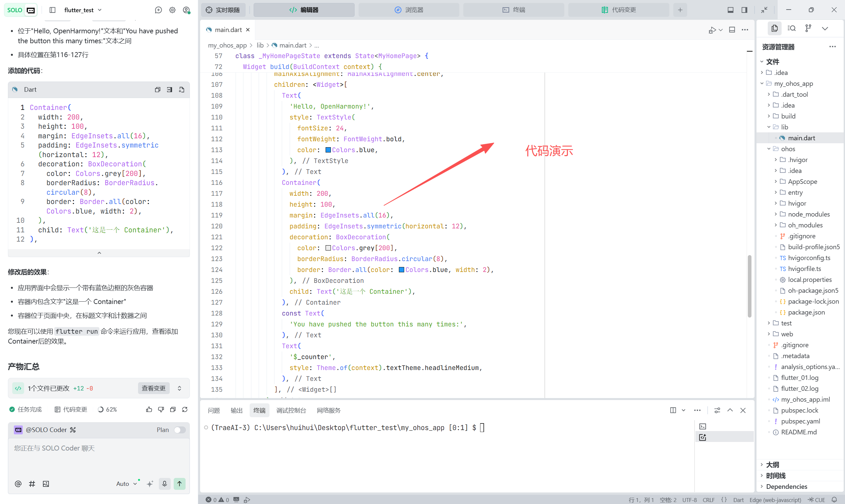The image size is (845, 504).
Task: Open the 调试控制台 panel tab
Action: (291, 410)
